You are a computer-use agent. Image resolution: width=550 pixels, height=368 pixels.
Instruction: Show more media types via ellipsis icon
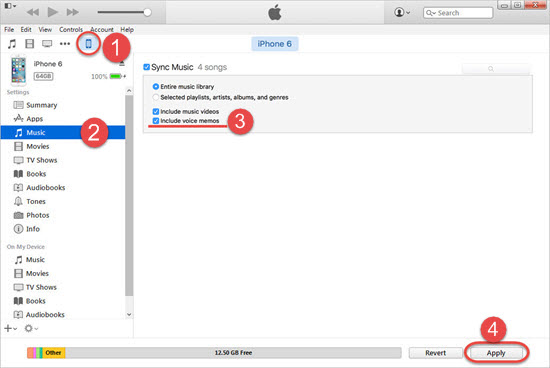65,44
